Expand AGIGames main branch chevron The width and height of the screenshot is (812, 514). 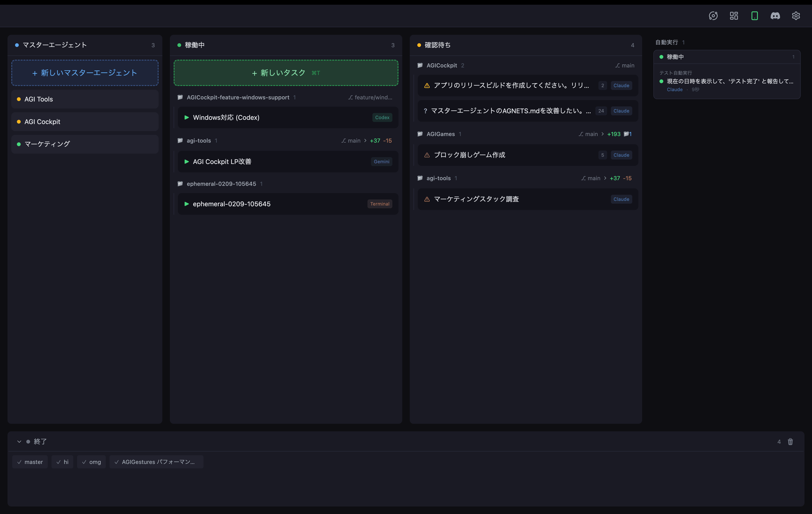pos(603,134)
